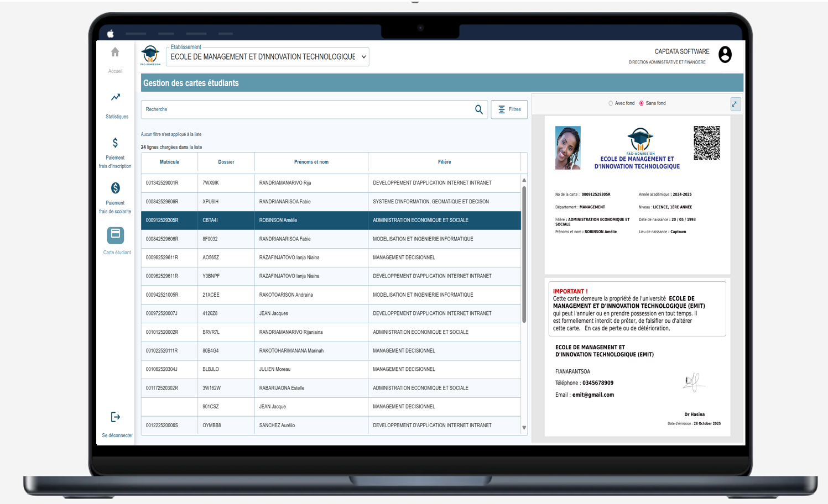Screen dimensions: 828x504
Task: Open Paiement frais d'inscription dollar icon
Action: [x=115, y=143]
